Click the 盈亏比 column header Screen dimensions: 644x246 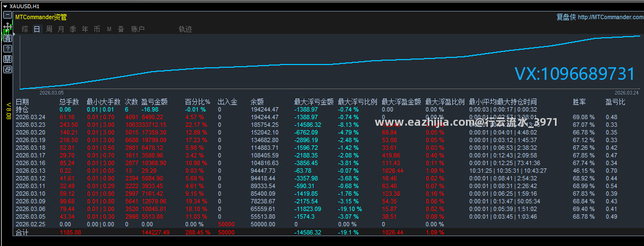coord(615,102)
